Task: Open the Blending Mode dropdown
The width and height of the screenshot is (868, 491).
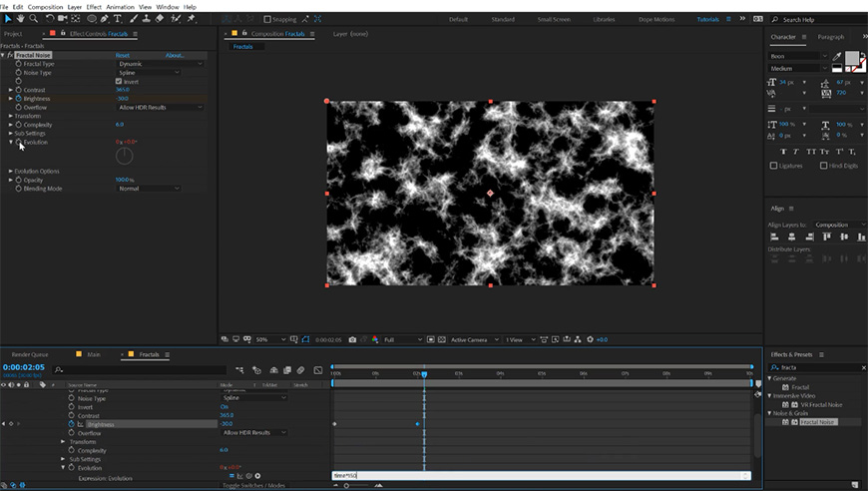Action: coord(148,189)
